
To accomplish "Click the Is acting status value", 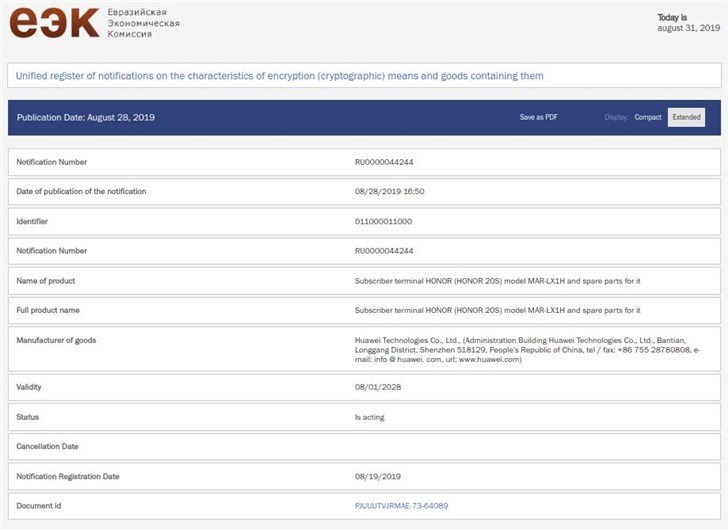I will click(x=370, y=417).
